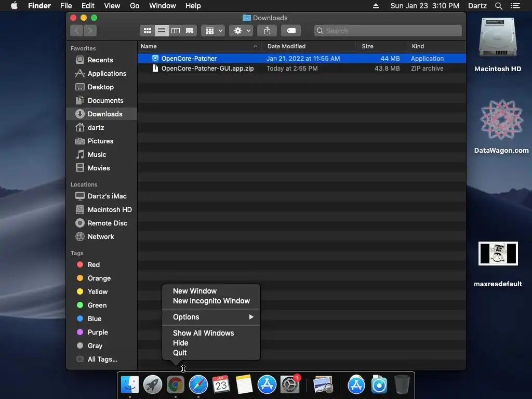Open the dartz home folder
Image resolution: width=532 pixels, height=399 pixels.
point(96,128)
